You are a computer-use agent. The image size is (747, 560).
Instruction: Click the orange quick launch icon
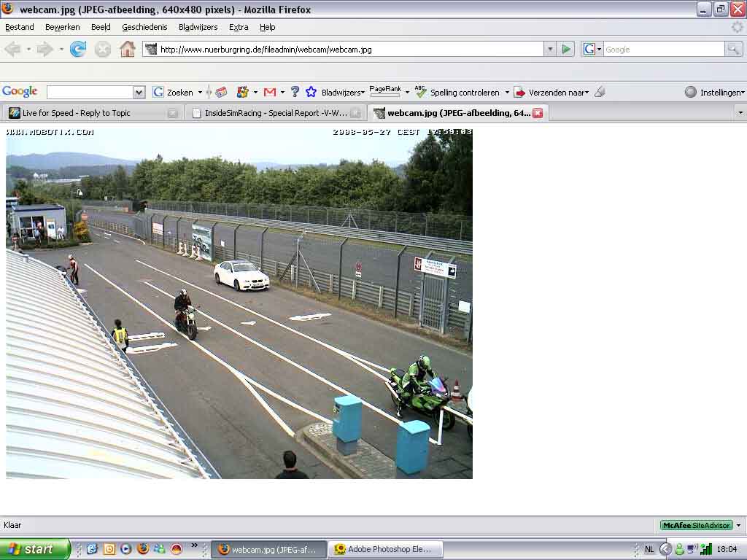point(109,548)
